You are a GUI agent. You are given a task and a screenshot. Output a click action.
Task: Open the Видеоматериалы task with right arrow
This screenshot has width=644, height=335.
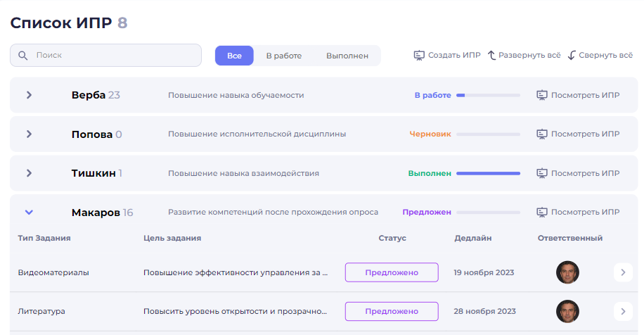coord(623,272)
